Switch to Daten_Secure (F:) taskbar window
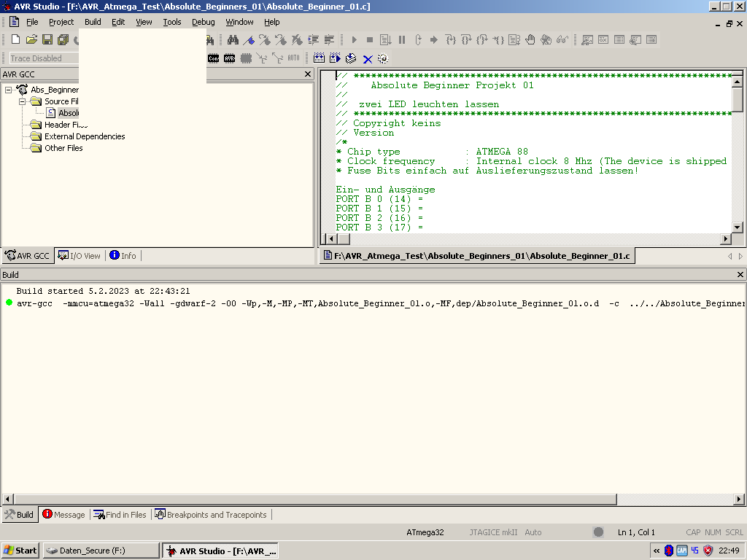Viewport: 747px width, 560px height. point(101,551)
